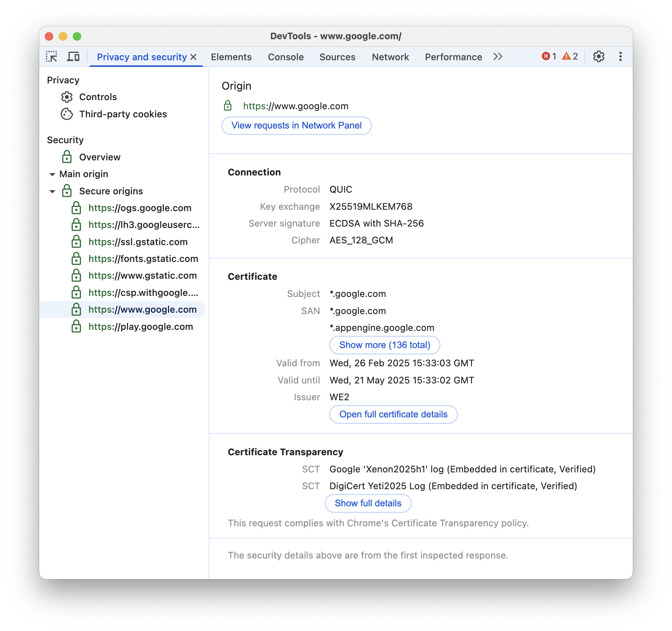Click the error icon showing 1 error
Screen dimensions: 672x631
point(545,56)
